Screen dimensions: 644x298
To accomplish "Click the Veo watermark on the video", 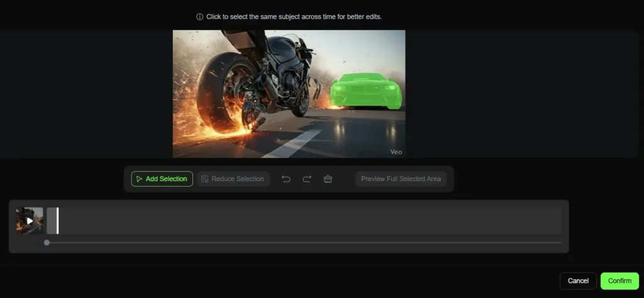I will pos(396,152).
